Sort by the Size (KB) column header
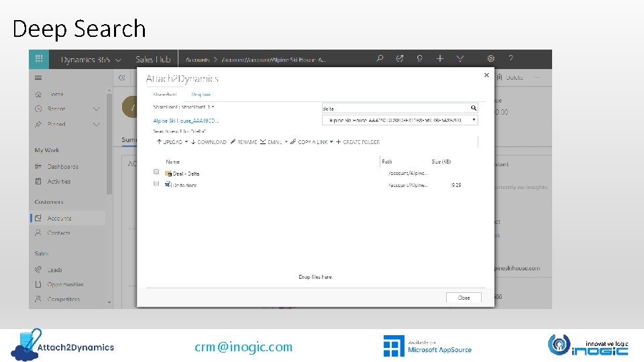 tap(441, 162)
